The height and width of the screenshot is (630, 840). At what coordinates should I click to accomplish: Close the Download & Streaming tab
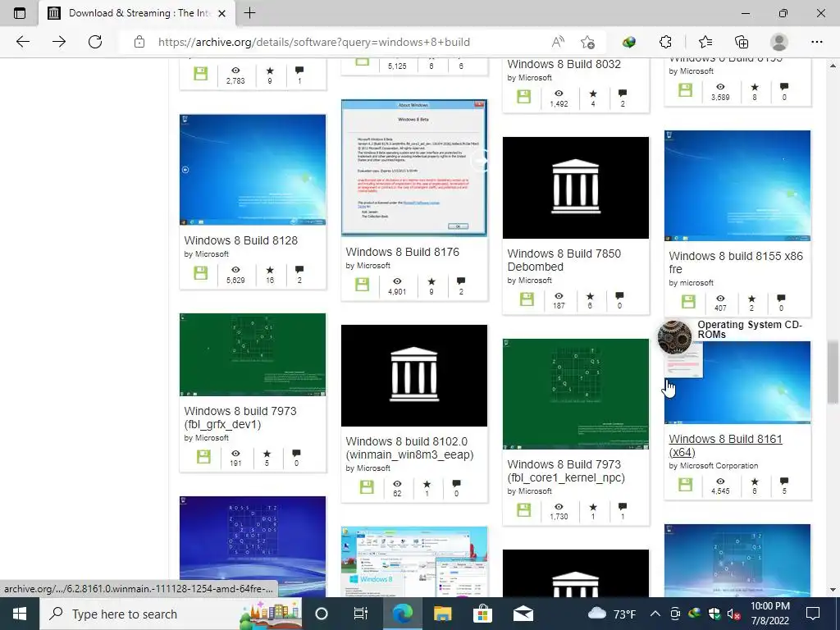coord(221,13)
